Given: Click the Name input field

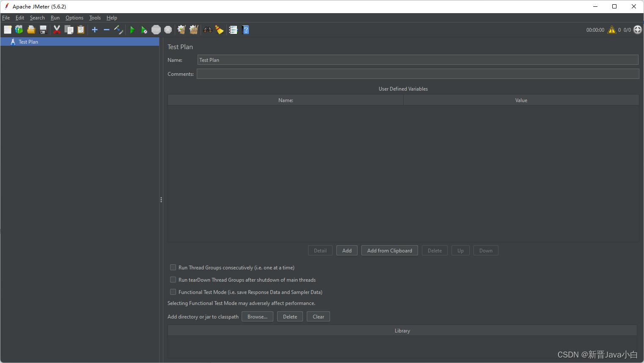Looking at the screenshot, I should click(x=418, y=60).
